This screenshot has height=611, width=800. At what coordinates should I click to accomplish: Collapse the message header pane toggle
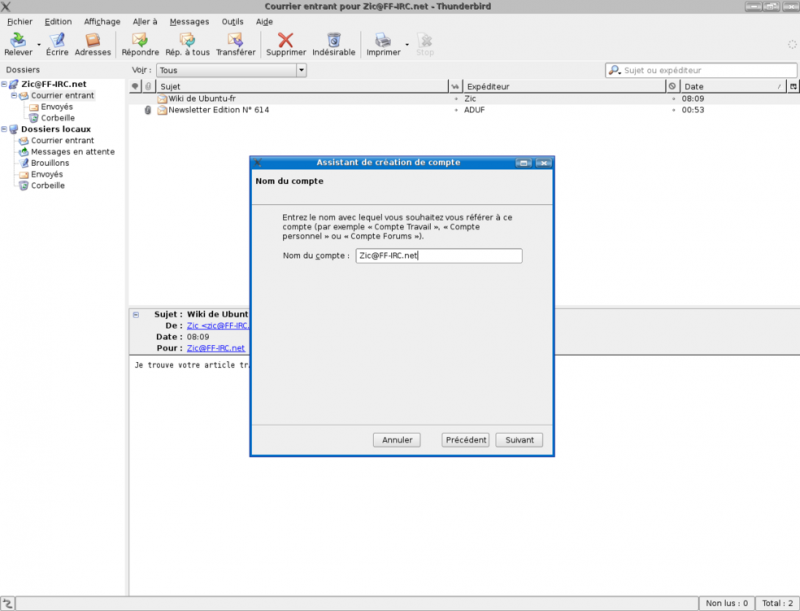pos(135,314)
